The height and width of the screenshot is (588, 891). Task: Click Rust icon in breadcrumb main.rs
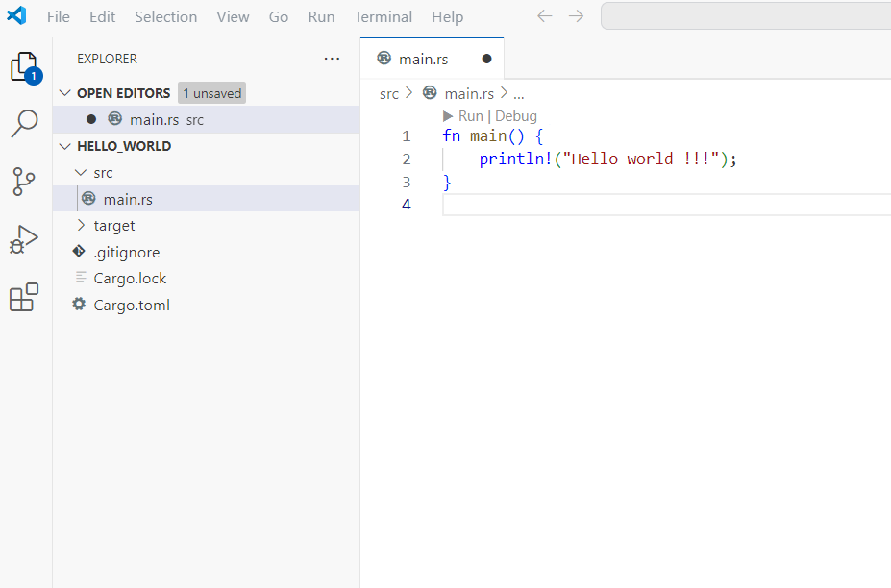pyautogui.click(x=431, y=92)
